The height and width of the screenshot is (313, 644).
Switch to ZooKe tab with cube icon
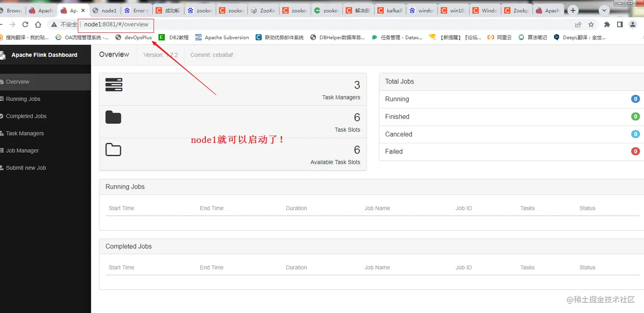click(263, 11)
